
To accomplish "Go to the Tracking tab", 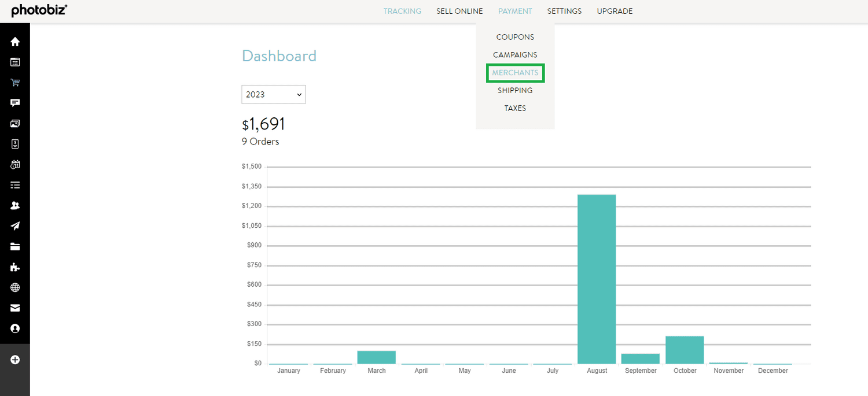I will pos(402,11).
